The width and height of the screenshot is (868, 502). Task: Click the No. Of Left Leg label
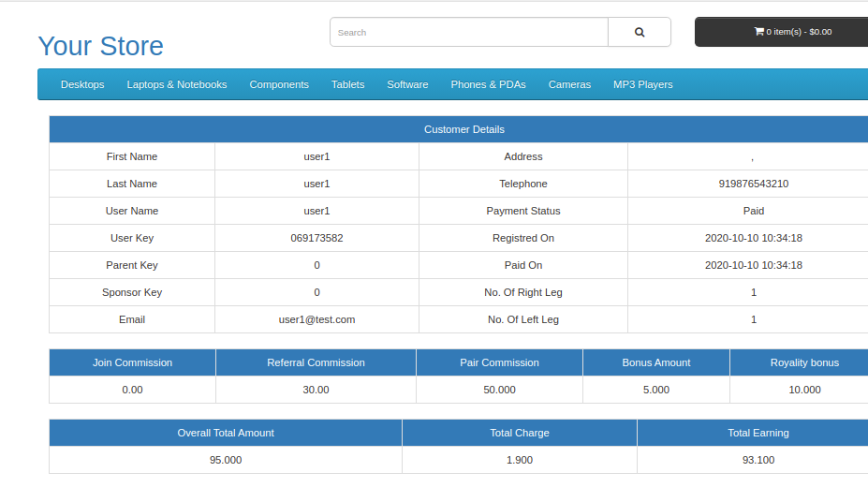pyautogui.click(x=523, y=319)
